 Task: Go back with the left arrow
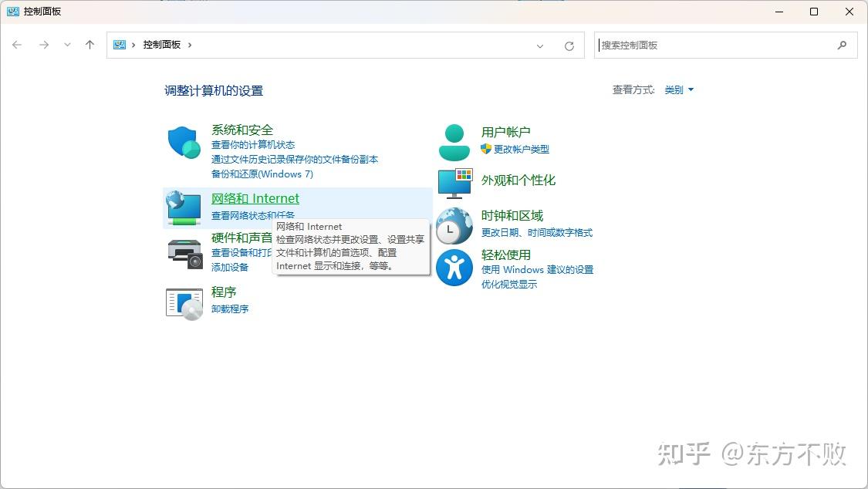click(x=17, y=45)
